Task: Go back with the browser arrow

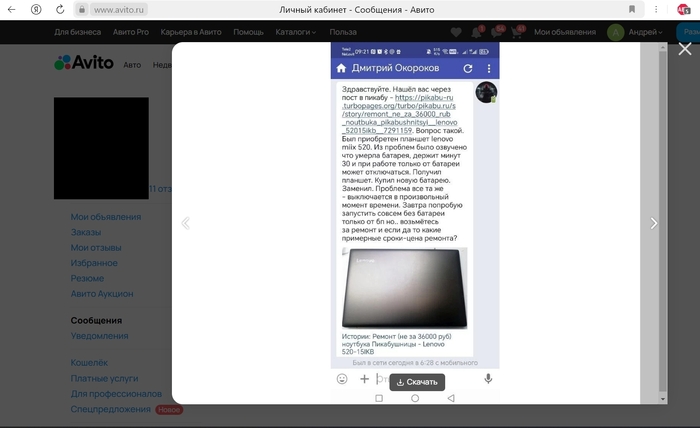Action: (x=12, y=9)
